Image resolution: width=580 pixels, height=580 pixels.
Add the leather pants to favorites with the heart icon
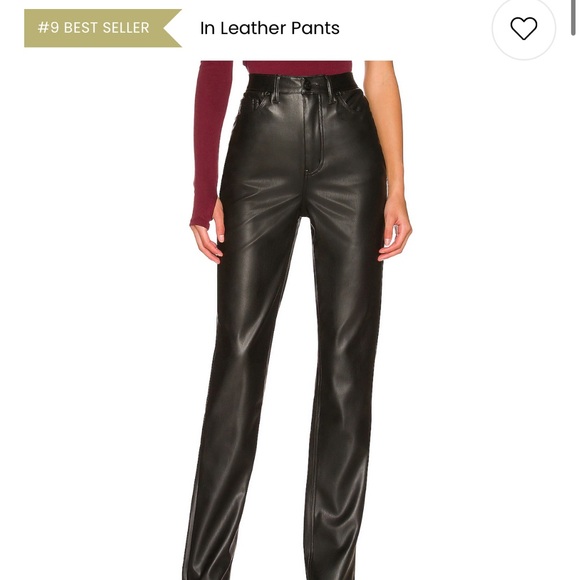523,28
